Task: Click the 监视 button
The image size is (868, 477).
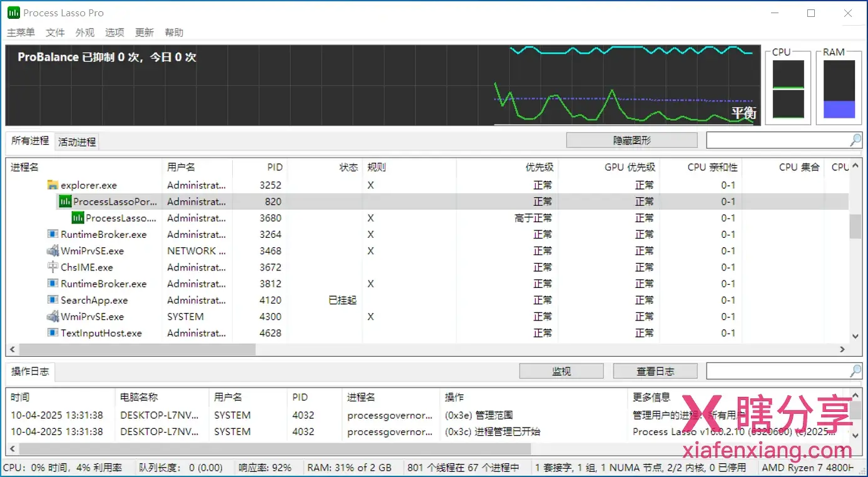Action: tap(561, 371)
